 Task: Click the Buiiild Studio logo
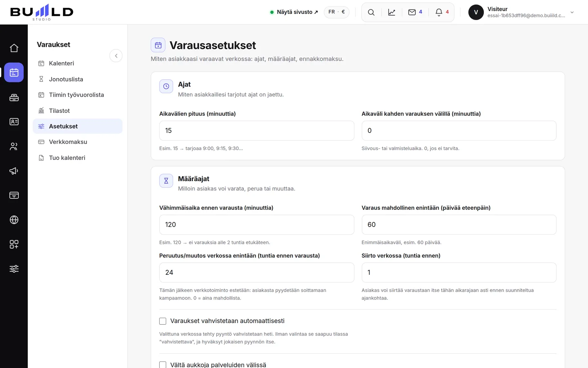[x=42, y=12]
